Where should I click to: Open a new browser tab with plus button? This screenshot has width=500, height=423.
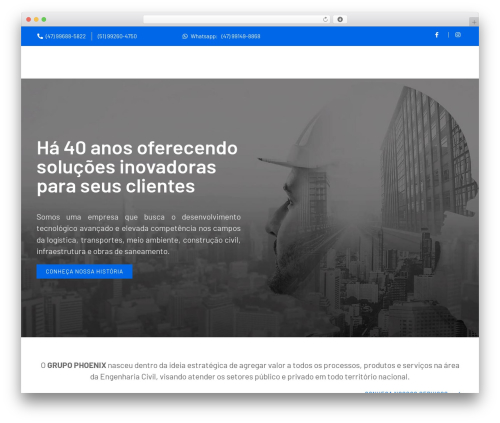point(474,22)
